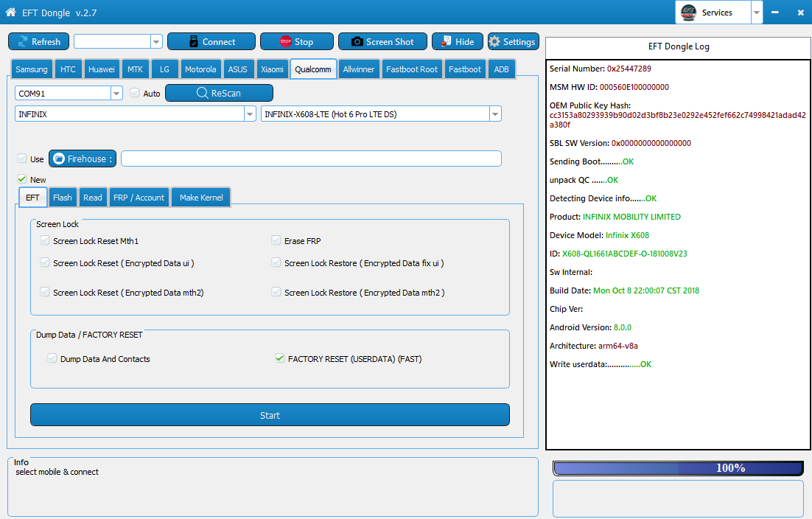Screen dimensions: 812x519
Task: Click the Refresh arrows icon
Action: click(22, 42)
